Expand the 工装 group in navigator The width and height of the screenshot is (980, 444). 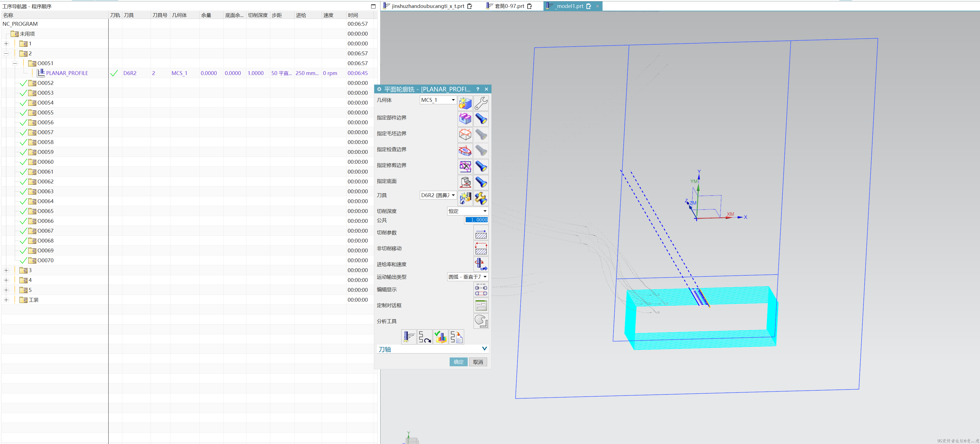point(6,300)
